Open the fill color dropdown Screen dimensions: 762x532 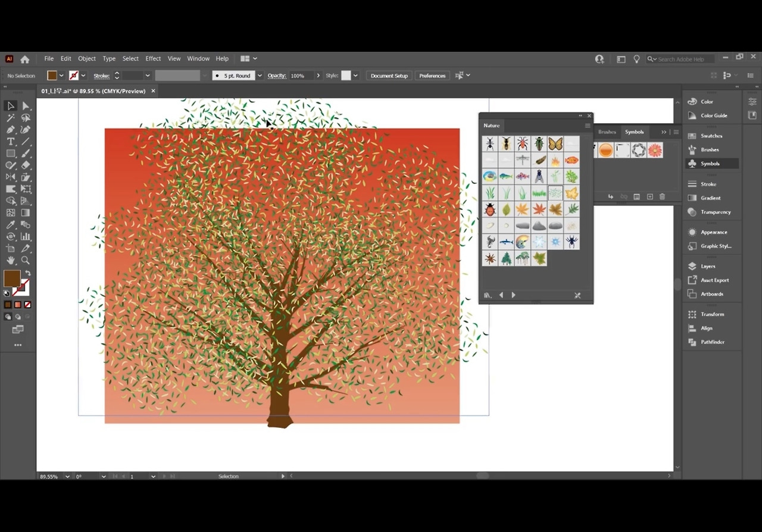click(x=61, y=76)
